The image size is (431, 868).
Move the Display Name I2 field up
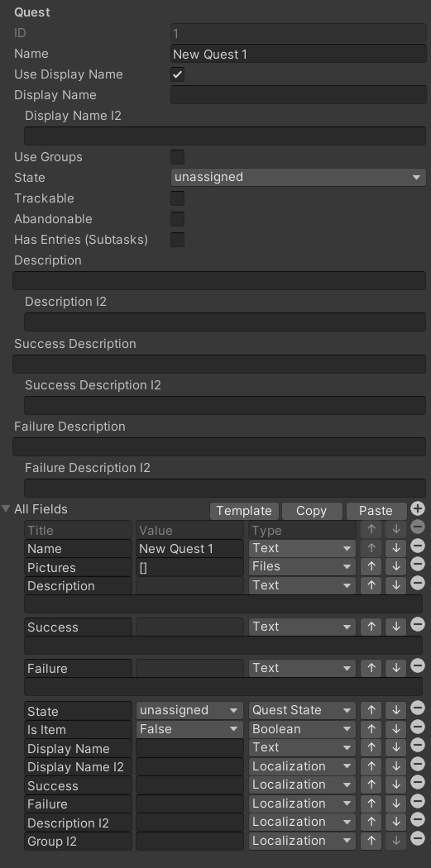371,766
